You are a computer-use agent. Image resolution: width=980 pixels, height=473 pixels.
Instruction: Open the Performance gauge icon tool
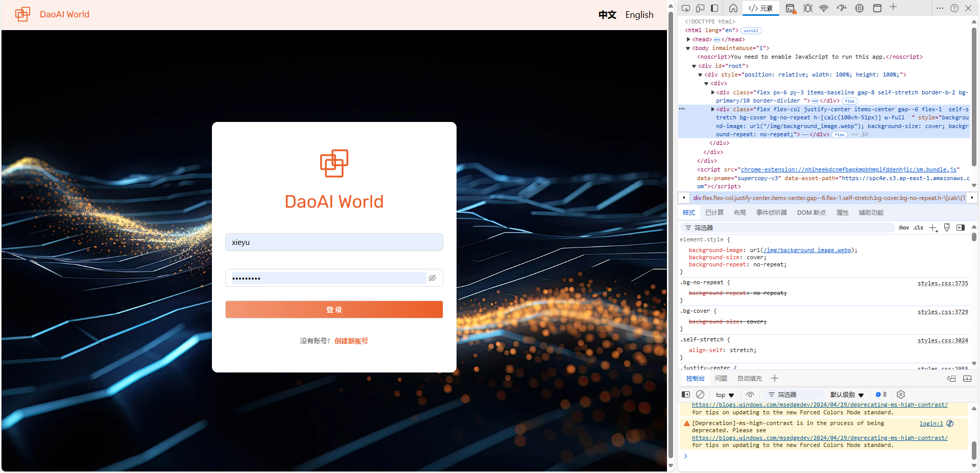841,8
